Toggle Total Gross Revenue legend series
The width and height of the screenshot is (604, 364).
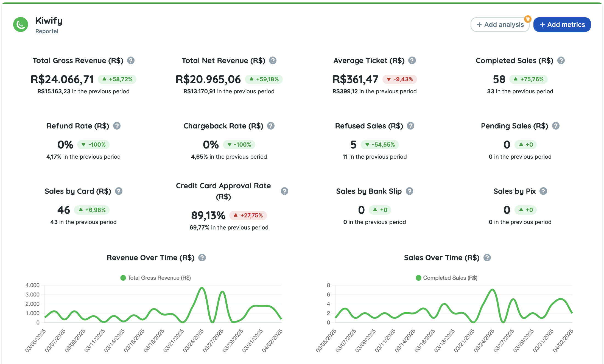156,278
